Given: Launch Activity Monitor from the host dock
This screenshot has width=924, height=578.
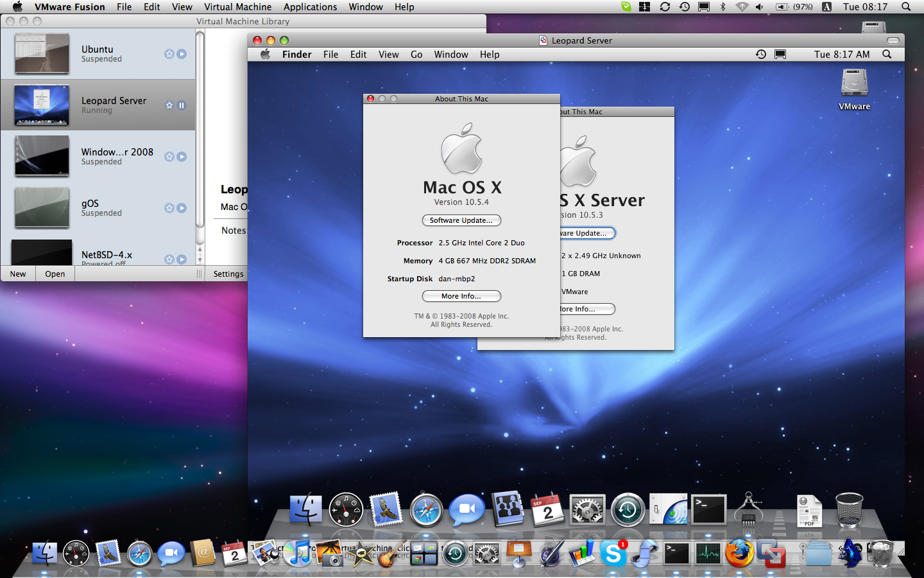Looking at the screenshot, I should pos(708,553).
